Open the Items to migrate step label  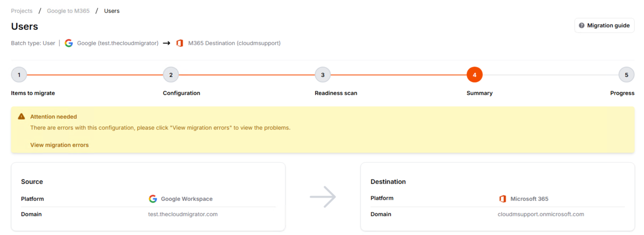(x=33, y=93)
